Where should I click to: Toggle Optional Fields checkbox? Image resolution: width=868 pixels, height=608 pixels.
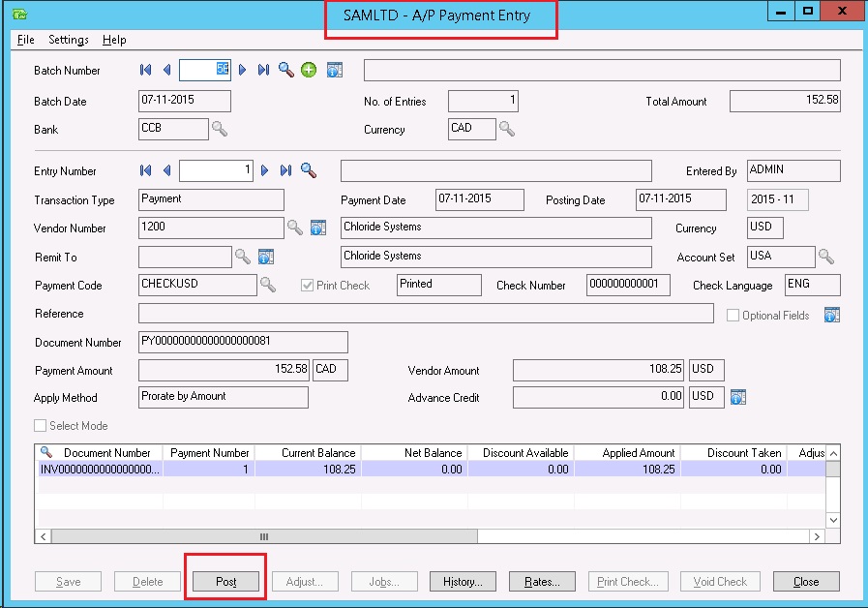(x=733, y=315)
